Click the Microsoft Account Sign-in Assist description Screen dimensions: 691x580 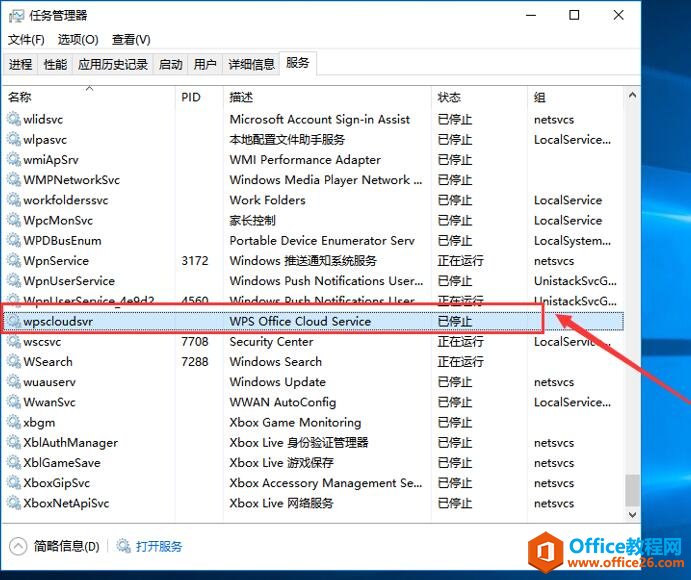pyautogui.click(x=320, y=119)
